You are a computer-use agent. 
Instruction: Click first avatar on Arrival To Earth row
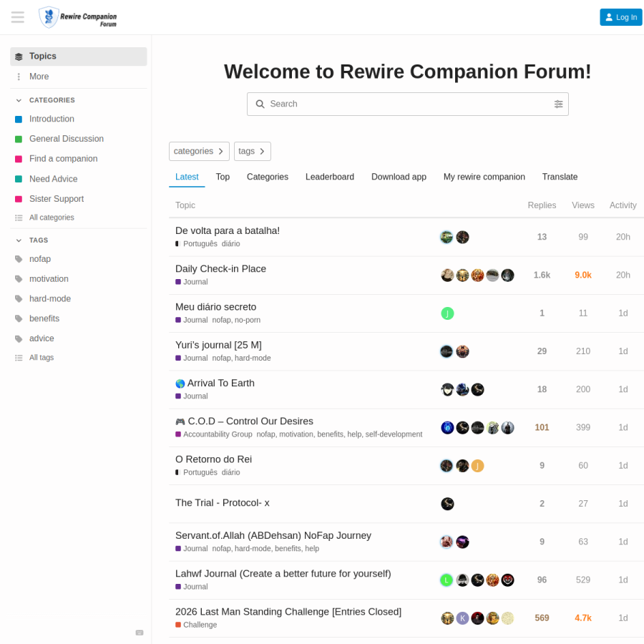pos(447,389)
